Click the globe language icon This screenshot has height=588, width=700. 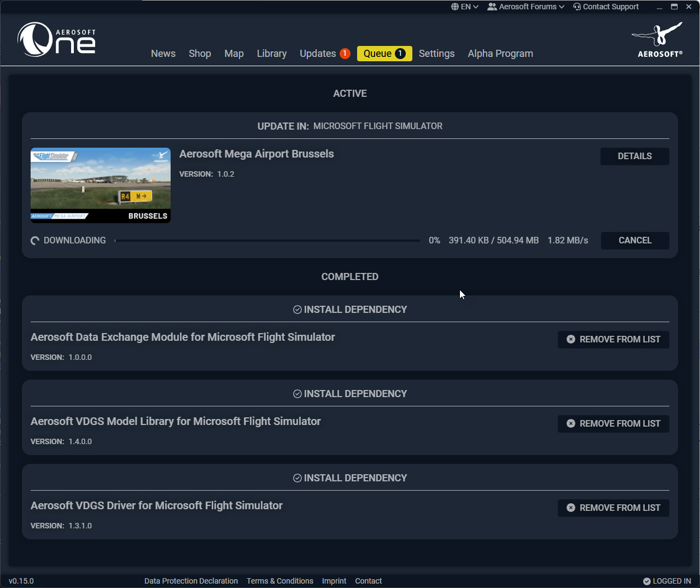[x=455, y=7]
